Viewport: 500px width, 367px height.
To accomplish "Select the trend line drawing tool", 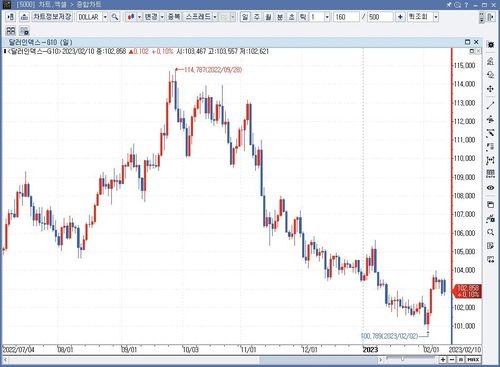I will point(490,105).
